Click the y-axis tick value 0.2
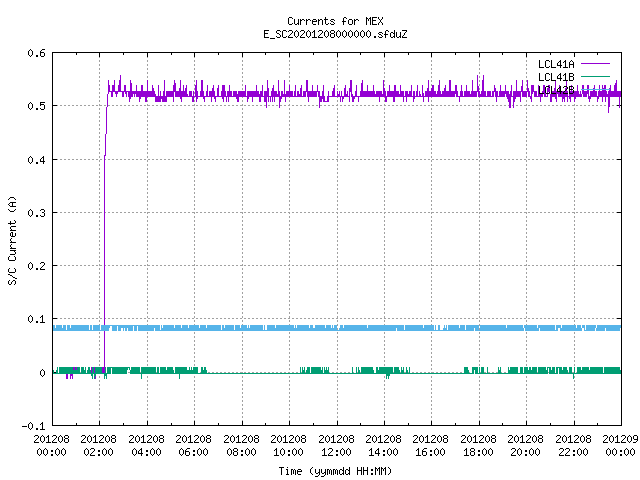The height and width of the screenshot is (480, 640). click(x=37, y=266)
